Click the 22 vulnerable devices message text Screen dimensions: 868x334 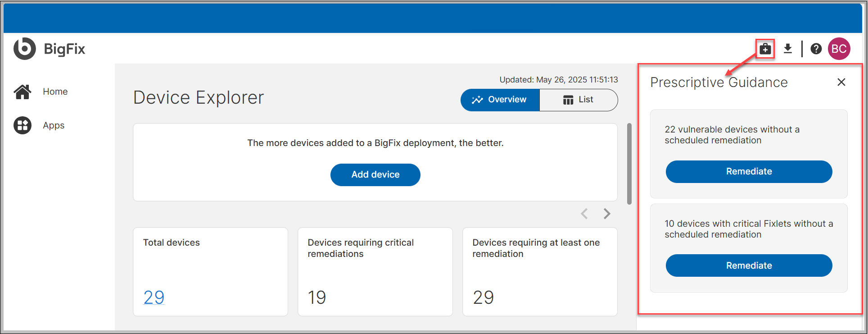pos(732,135)
